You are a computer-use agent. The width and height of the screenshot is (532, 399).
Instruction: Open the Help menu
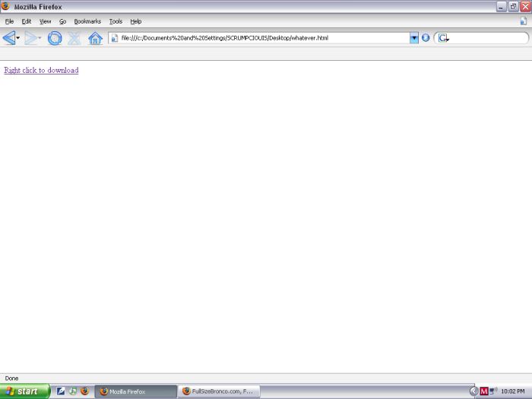tap(136, 21)
